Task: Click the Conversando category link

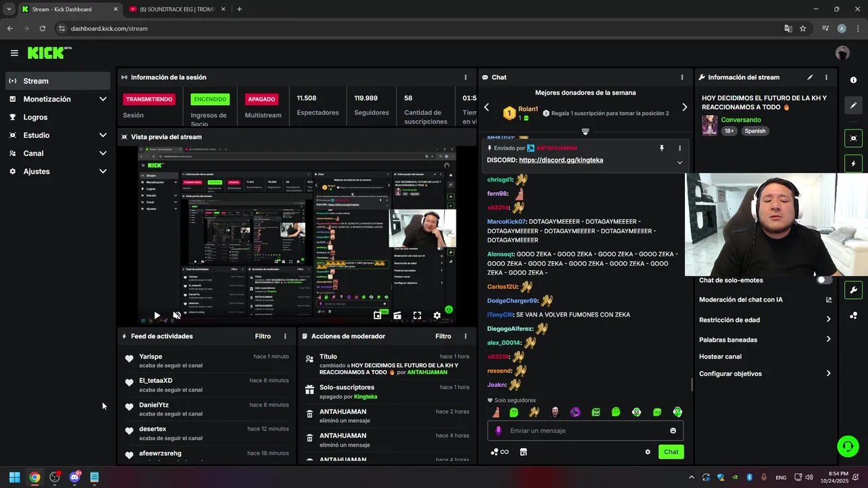Action: tap(741, 120)
